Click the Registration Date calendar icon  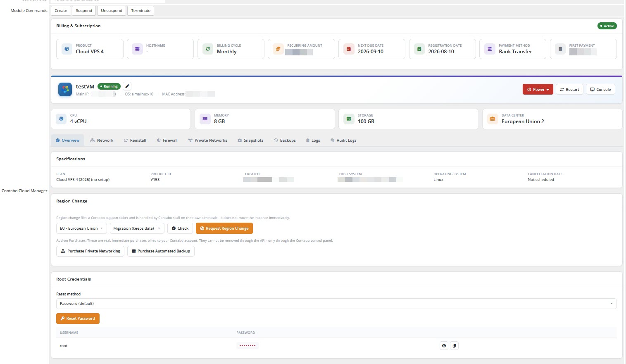419,49
